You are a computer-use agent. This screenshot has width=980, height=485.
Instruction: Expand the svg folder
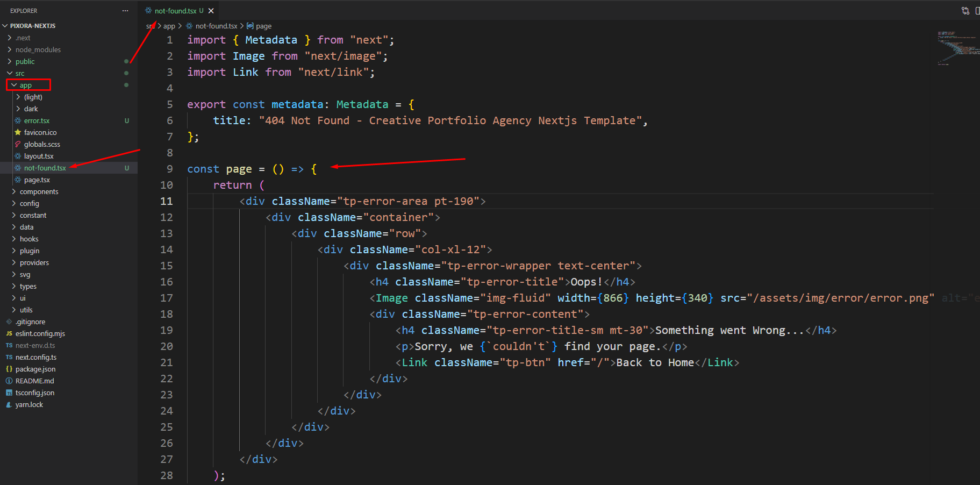tap(14, 274)
